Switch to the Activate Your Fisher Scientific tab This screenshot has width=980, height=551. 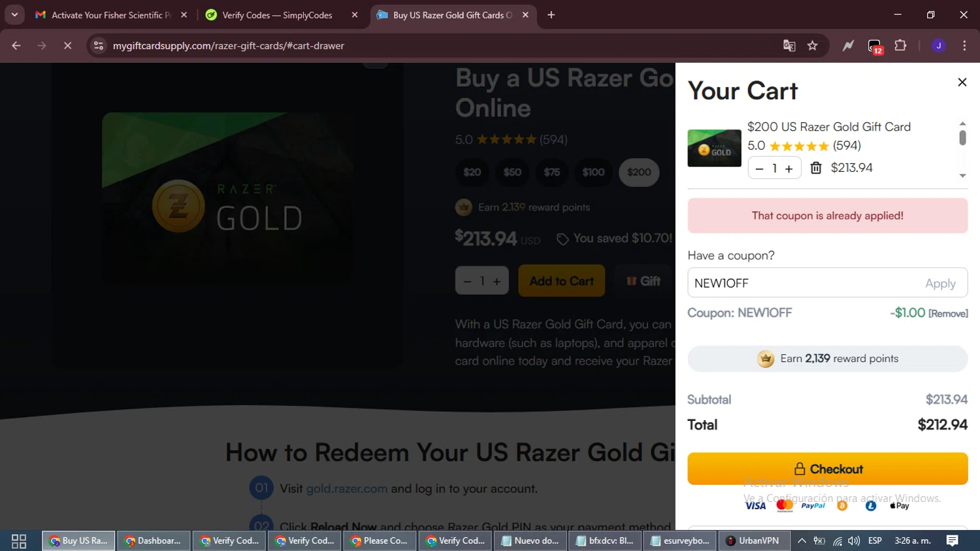pos(111,15)
